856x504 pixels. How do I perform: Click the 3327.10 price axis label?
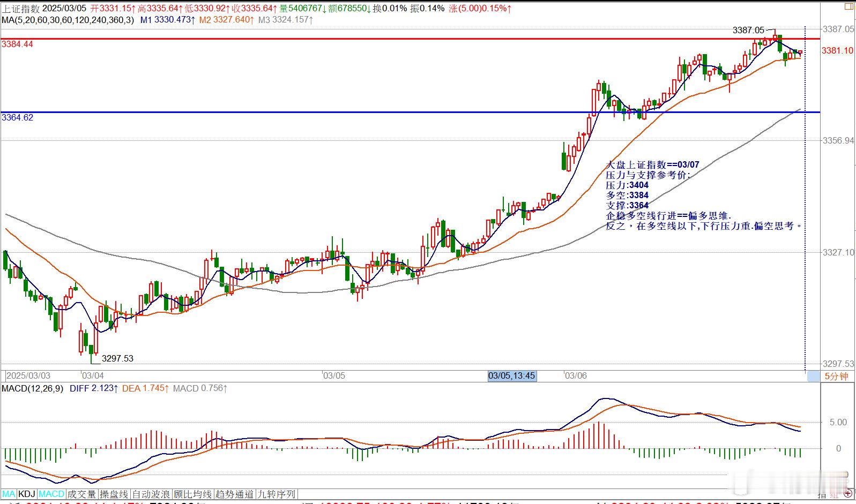point(838,252)
